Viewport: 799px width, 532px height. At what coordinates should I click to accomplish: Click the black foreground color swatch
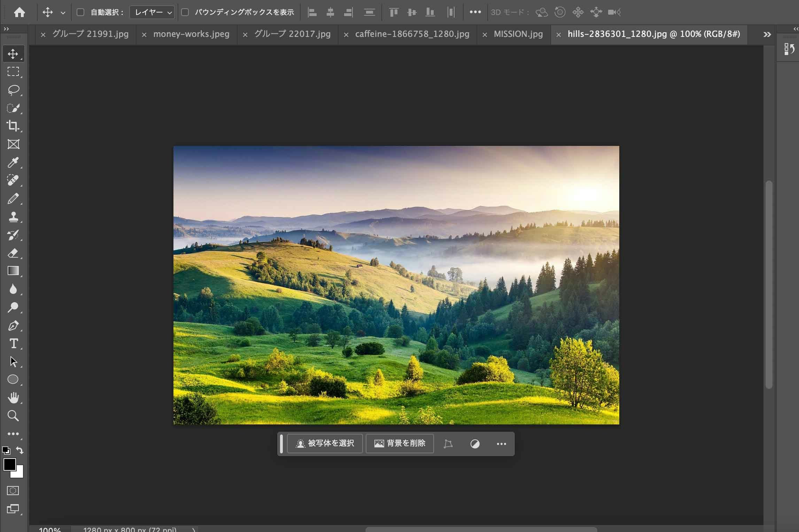click(x=9, y=464)
